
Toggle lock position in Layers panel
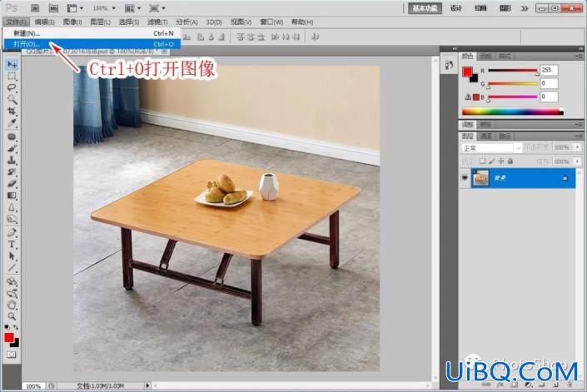point(501,161)
